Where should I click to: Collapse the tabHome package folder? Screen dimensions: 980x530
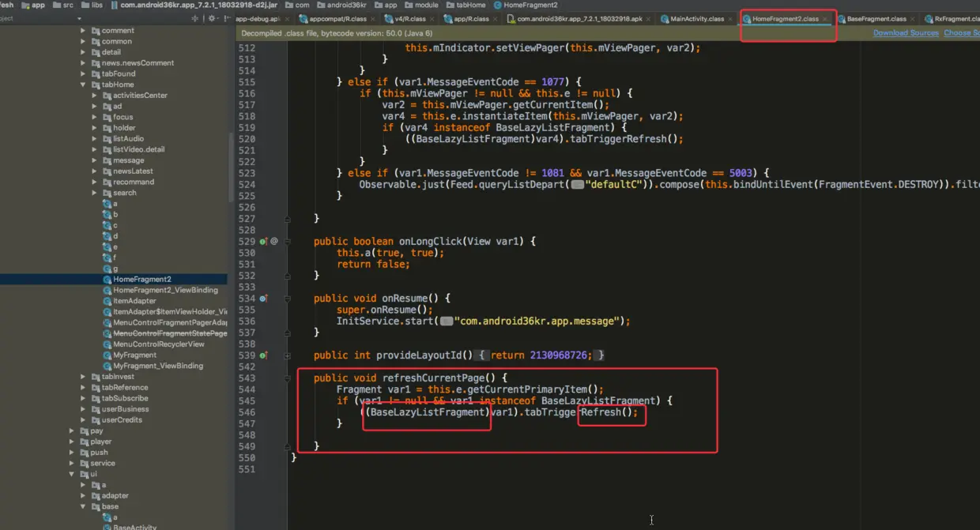tap(84, 85)
